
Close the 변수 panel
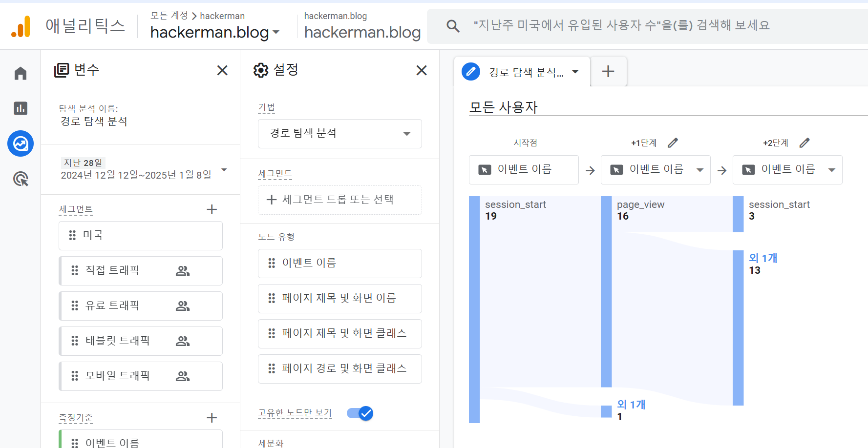click(x=222, y=70)
